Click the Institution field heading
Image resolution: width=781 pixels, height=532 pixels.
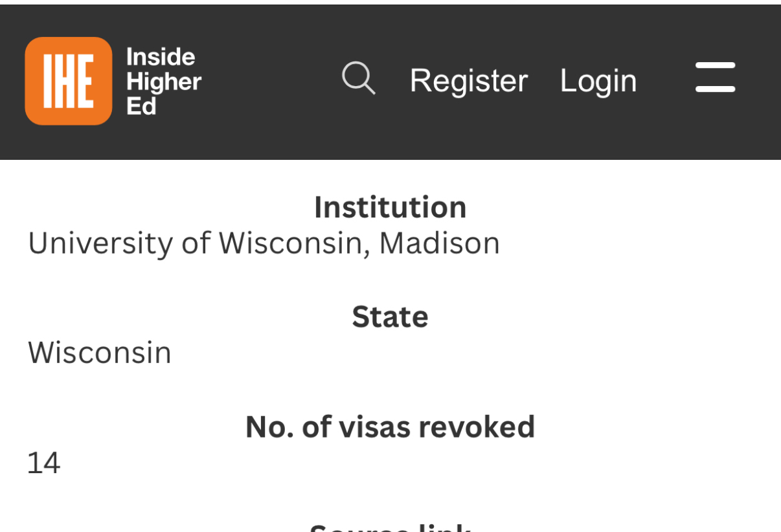[x=390, y=207]
